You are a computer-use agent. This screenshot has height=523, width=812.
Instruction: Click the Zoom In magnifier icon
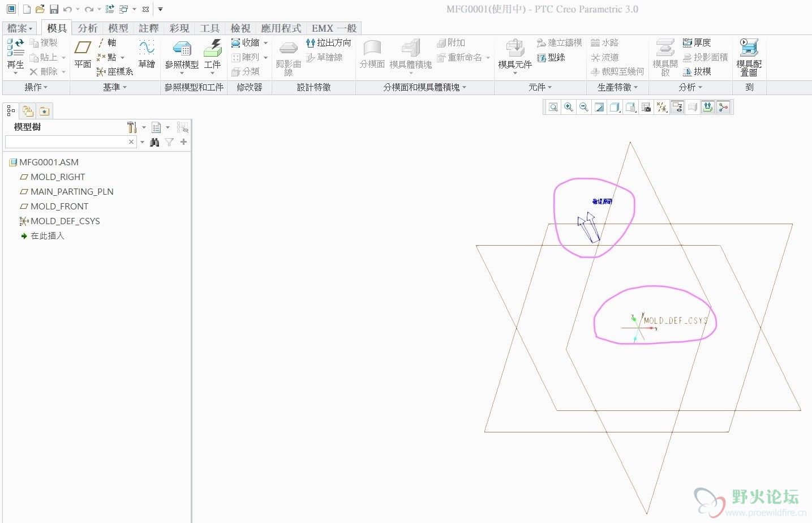[x=569, y=107]
